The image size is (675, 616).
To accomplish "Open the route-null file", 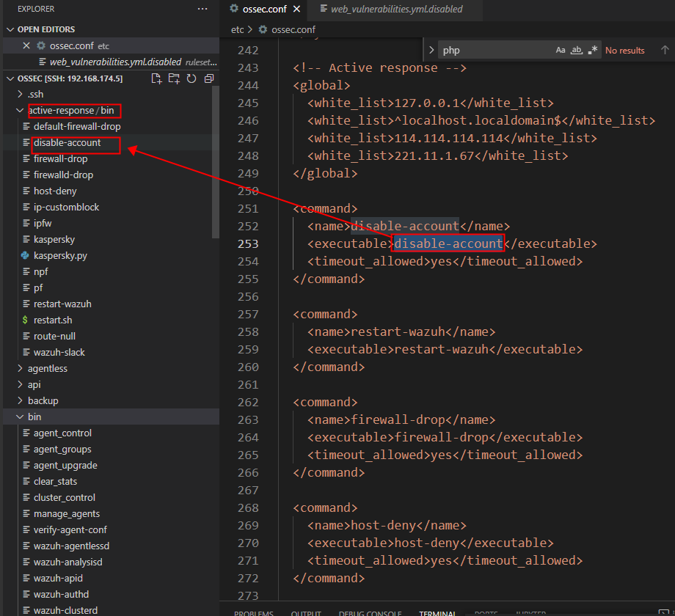I will point(111,337).
